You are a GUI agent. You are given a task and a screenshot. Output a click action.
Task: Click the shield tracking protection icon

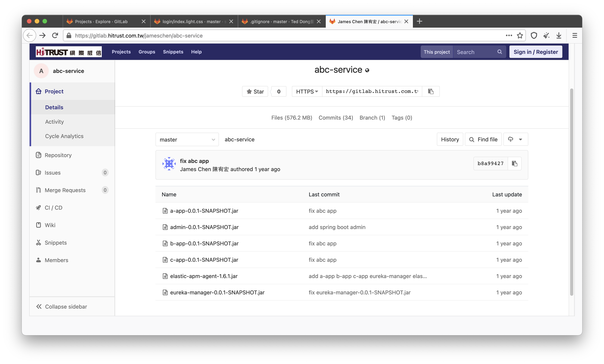click(534, 36)
